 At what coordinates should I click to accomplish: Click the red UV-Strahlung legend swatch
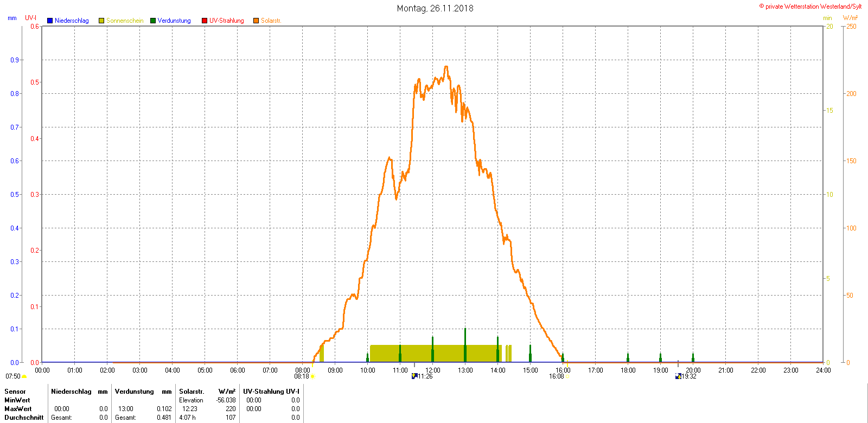(205, 21)
